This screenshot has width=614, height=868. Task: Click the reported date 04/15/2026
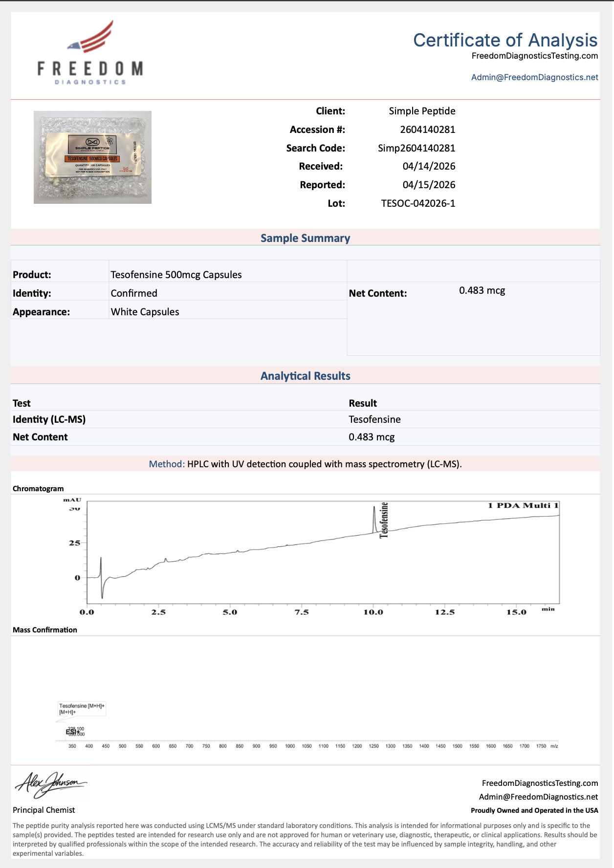[x=429, y=185]
